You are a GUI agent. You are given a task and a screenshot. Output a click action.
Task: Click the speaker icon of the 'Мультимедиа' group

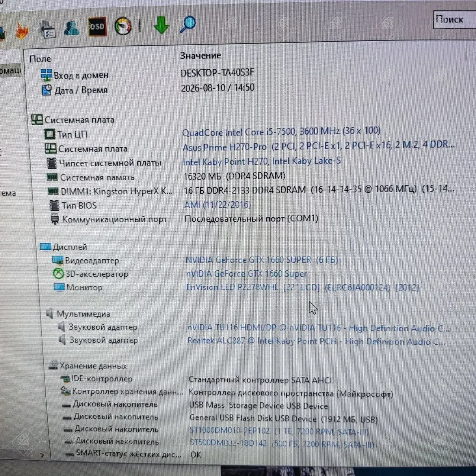[x=49, y=313]
